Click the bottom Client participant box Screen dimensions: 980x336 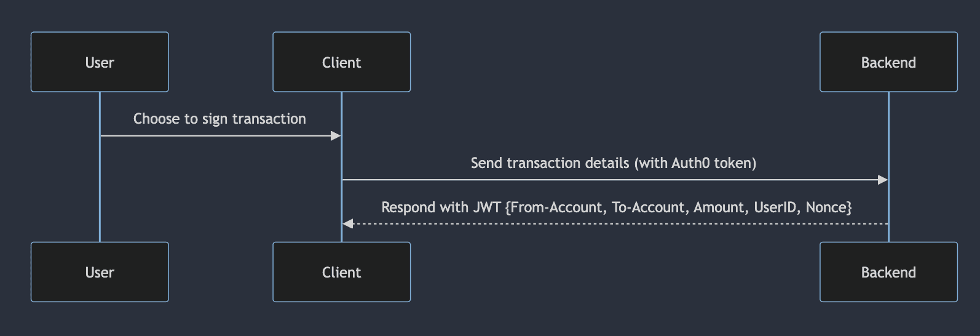click(x=341, y=272)
